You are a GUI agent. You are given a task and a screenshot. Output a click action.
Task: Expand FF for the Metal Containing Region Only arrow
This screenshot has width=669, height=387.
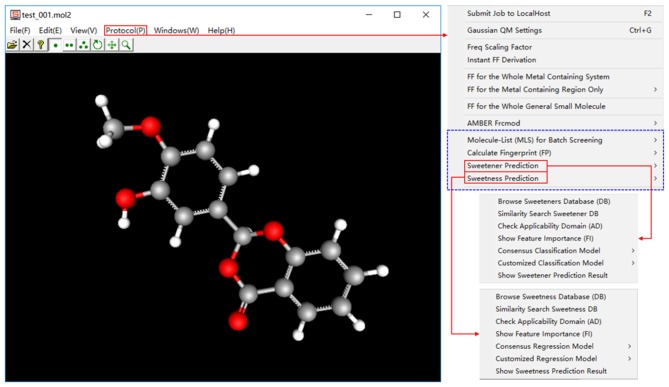(655, 89)
